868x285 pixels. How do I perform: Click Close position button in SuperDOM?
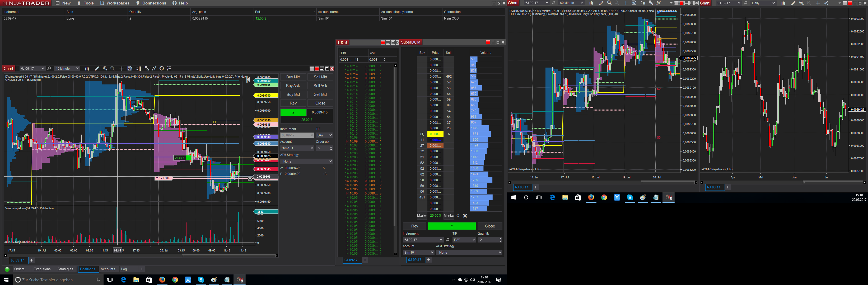coord(489,226)
